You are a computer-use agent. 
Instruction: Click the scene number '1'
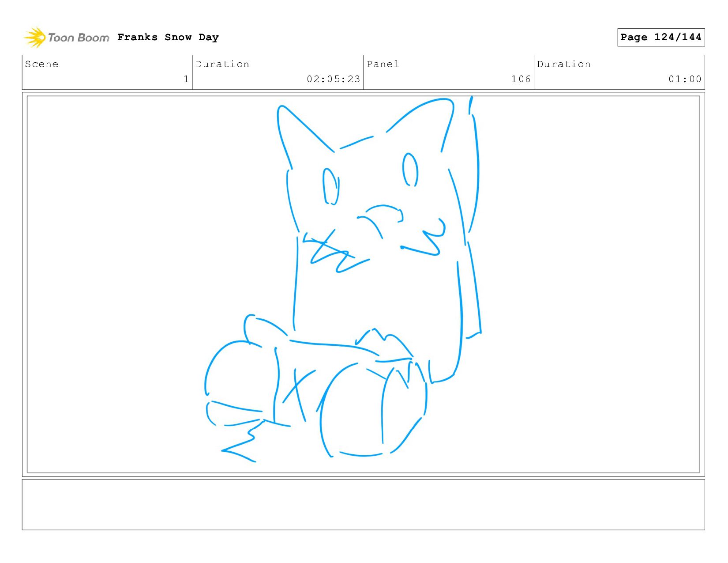pyautogui.click(x=186, y=79)
